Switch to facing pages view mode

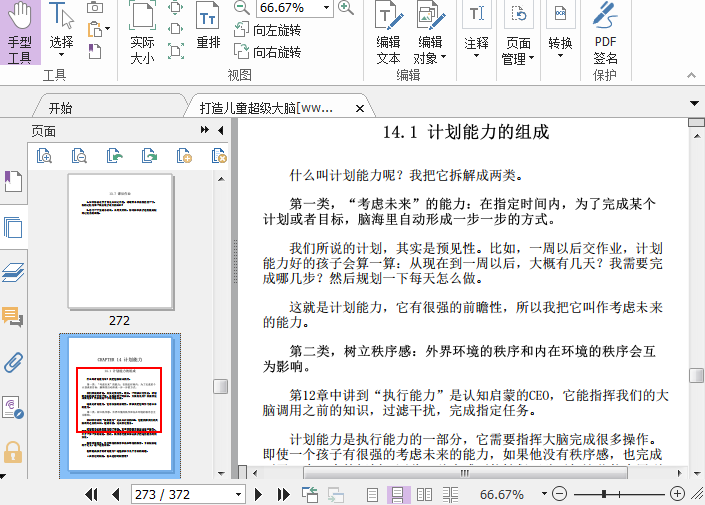424,495
